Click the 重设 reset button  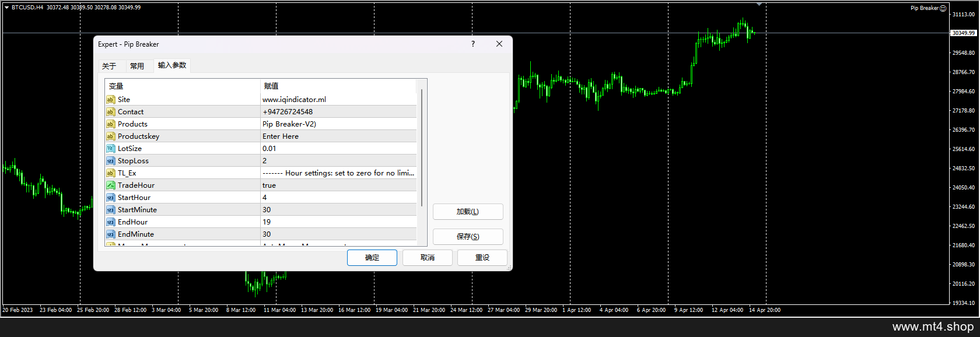(x=482, y=258)
